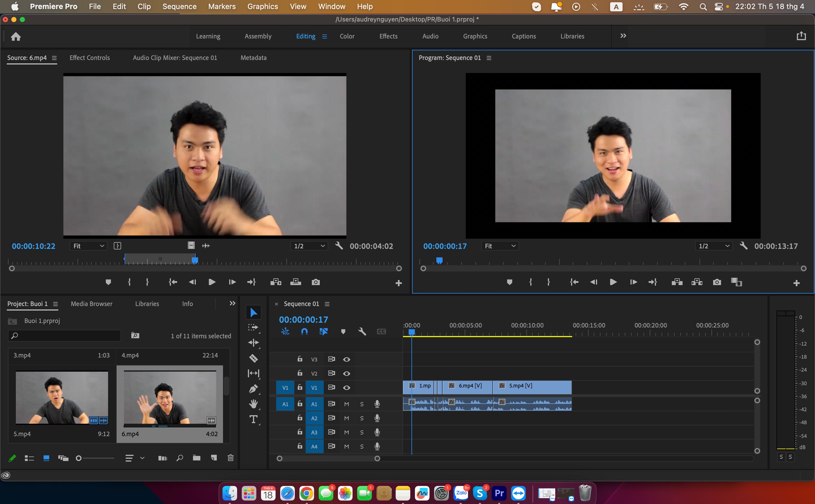The image size is (815, 504).
Task: Open Source monitor Fit zoom dropdown
Action: pyautogui.click(x=89, y=246)
